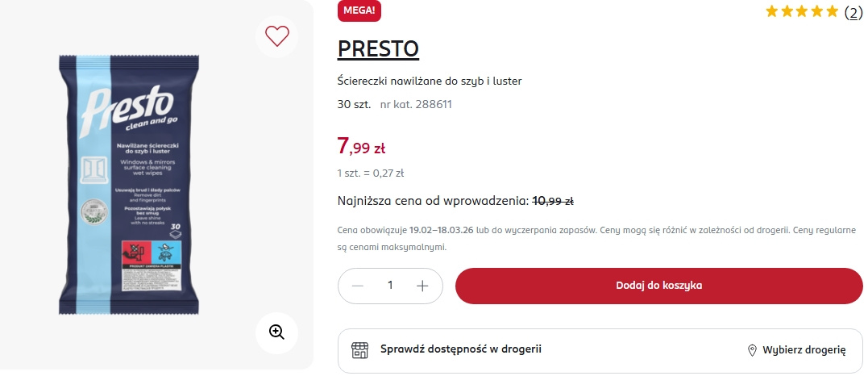The width and height of the screenshot is (868, 376).
Task: Open the PRESTO brand link
Action: click(x=378, y=49)
